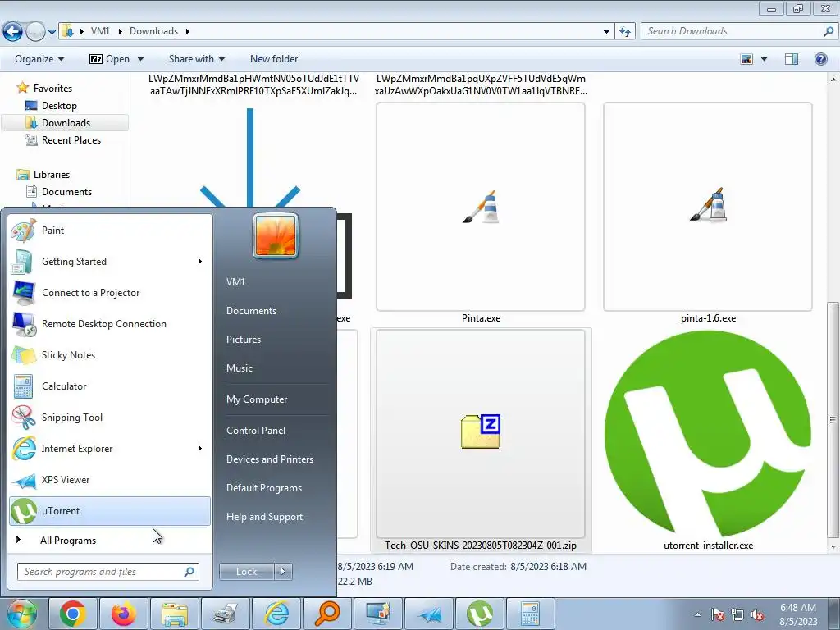Open Calculator from the Start menu
Screen dimensions: 840x630
[110, 386]
